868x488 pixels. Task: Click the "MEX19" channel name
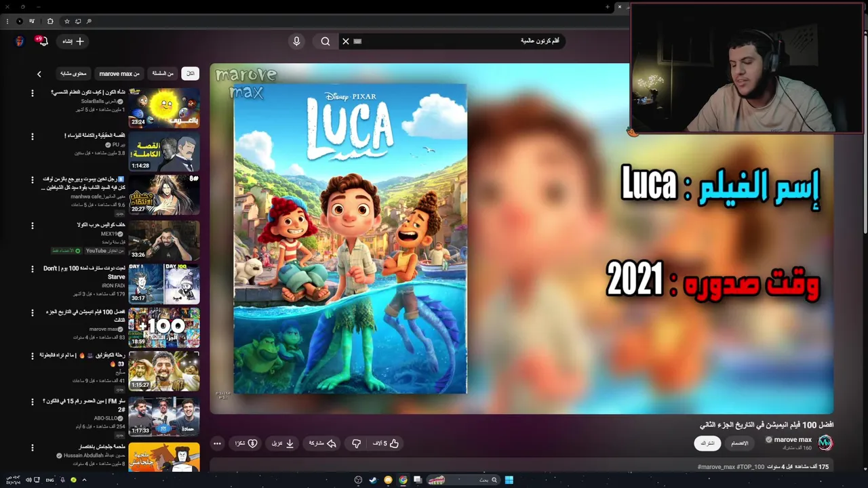click(108, 234)
